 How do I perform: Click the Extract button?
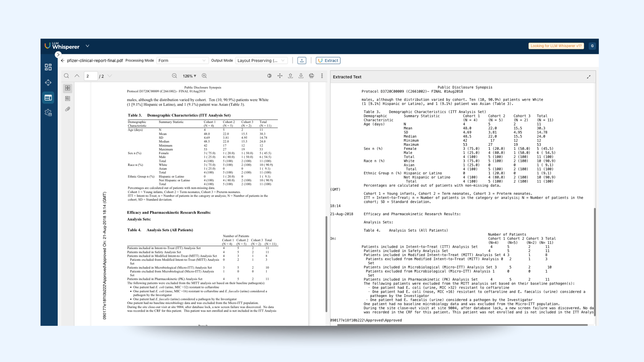328,60
